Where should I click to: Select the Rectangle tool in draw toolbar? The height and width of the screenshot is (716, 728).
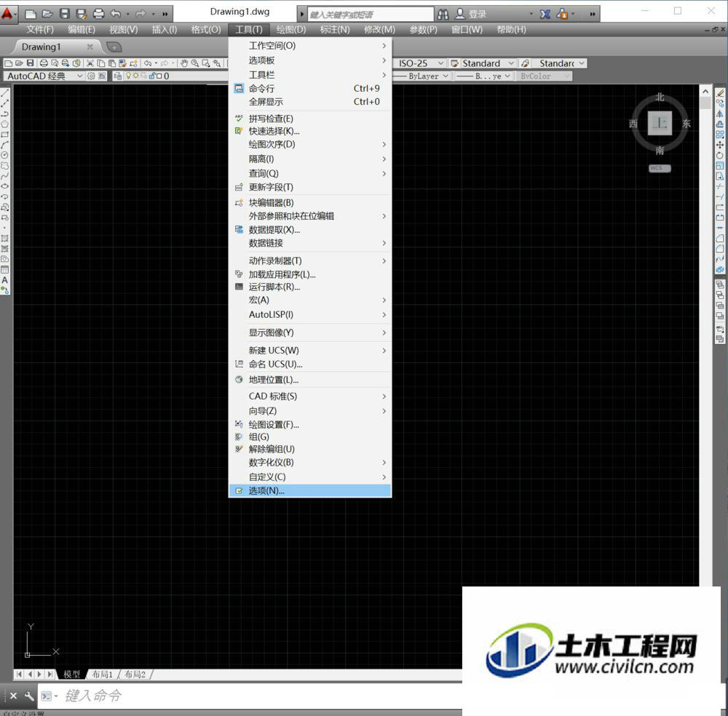click(4, 134)
